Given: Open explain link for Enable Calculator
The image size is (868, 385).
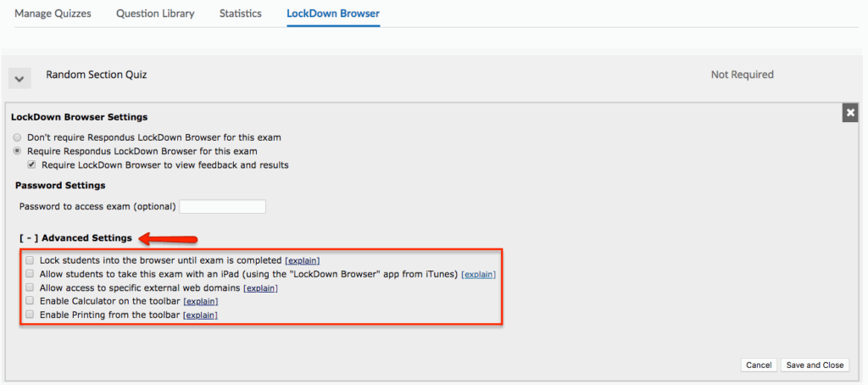Looking at the screenshot, I should tap(201, 302).
